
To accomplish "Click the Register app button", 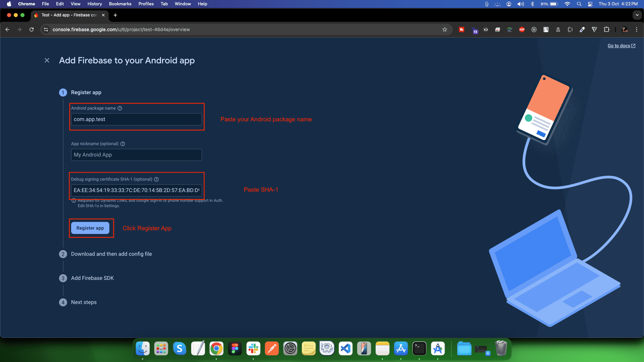I will coord(90,228).
